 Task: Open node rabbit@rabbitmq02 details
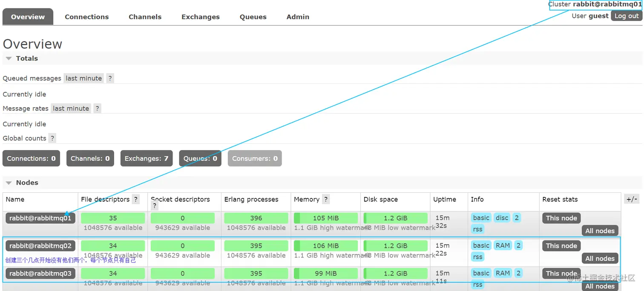click(x=40, y=245)
